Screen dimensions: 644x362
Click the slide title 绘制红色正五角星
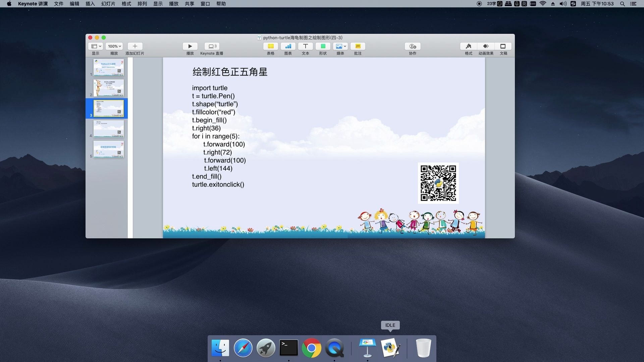click(230, 72)
